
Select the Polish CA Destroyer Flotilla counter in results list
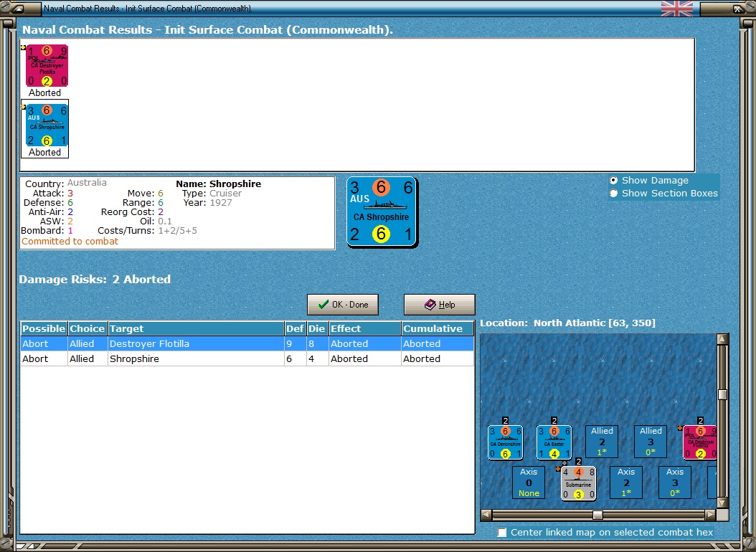tap(47, 66)
